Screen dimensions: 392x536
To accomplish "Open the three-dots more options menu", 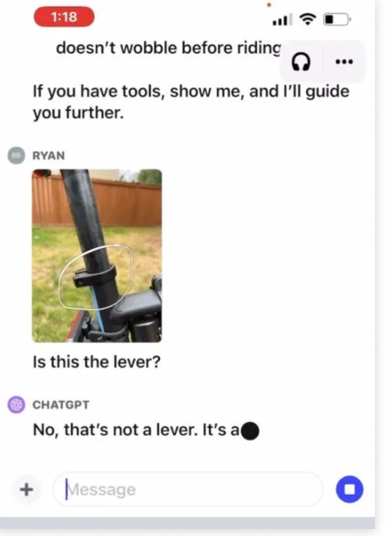I will pyautogui.click(x=344, y=62).
